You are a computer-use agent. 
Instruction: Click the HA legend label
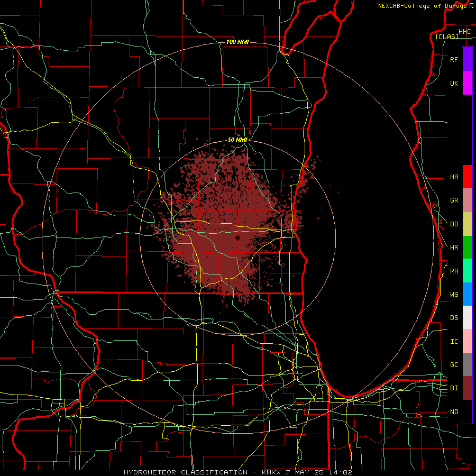coord(454,177)
